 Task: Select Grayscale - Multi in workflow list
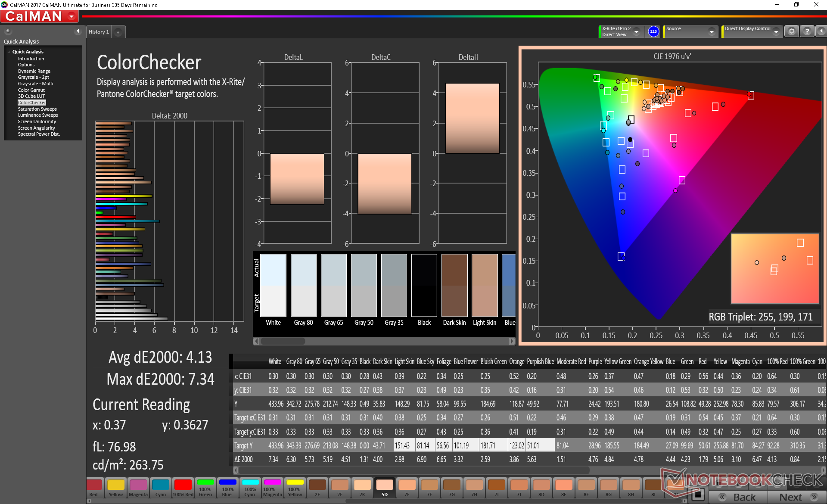pos(35,84)
